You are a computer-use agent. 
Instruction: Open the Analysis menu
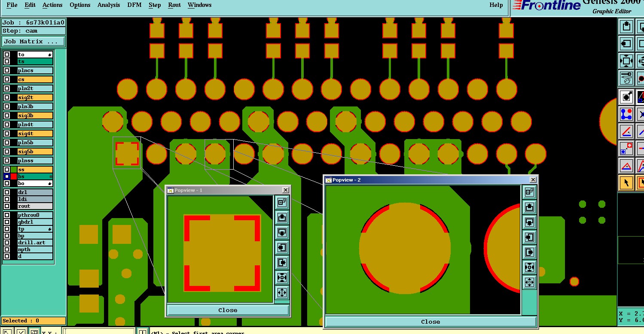click(x=109, y=5)
